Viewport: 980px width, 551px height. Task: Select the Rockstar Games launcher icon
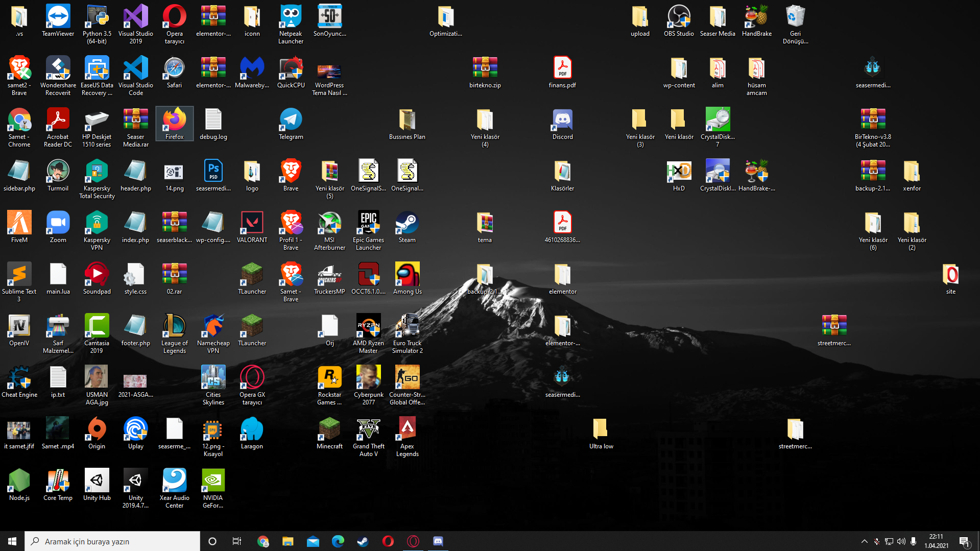[x=329, y=386]
